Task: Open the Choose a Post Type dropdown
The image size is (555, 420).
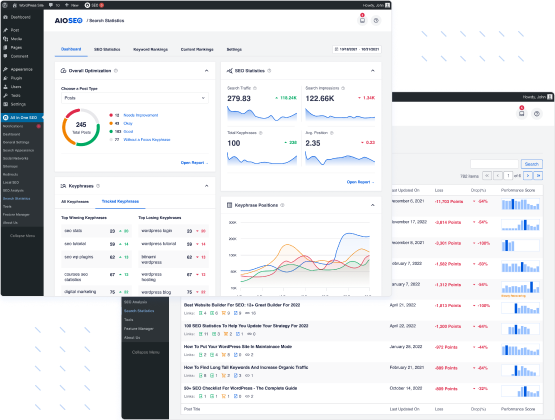Action: pyautogui.click(x=135, y=98)
